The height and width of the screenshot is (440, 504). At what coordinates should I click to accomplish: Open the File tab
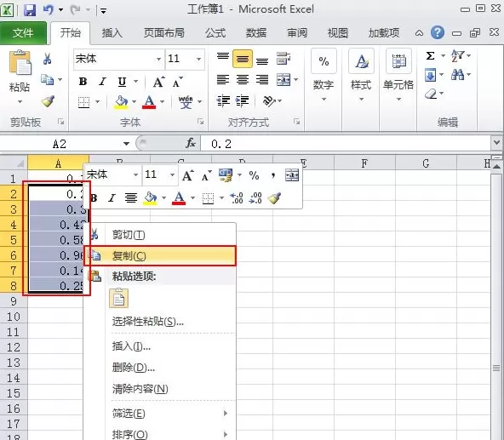pos(23,33)
